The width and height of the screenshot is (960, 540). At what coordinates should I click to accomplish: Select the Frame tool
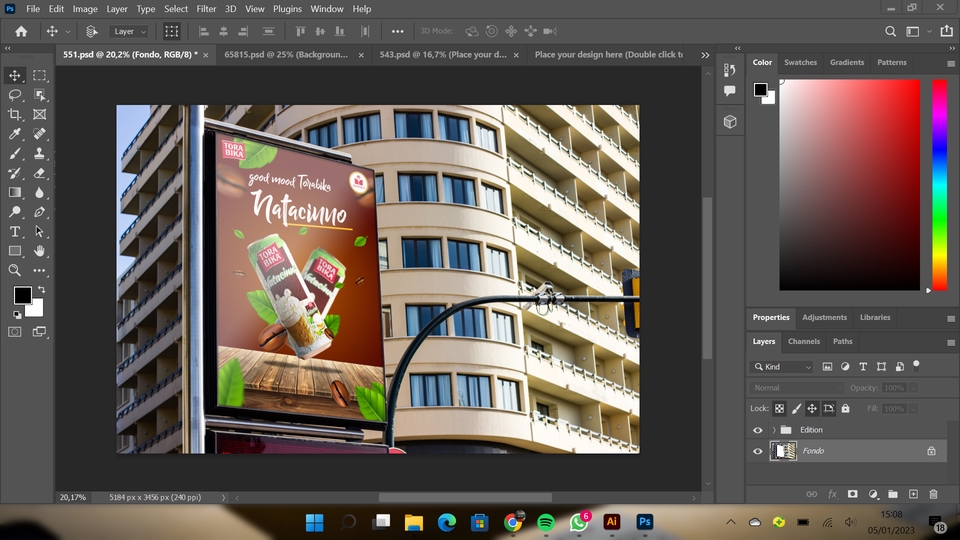tap(40, 114)
